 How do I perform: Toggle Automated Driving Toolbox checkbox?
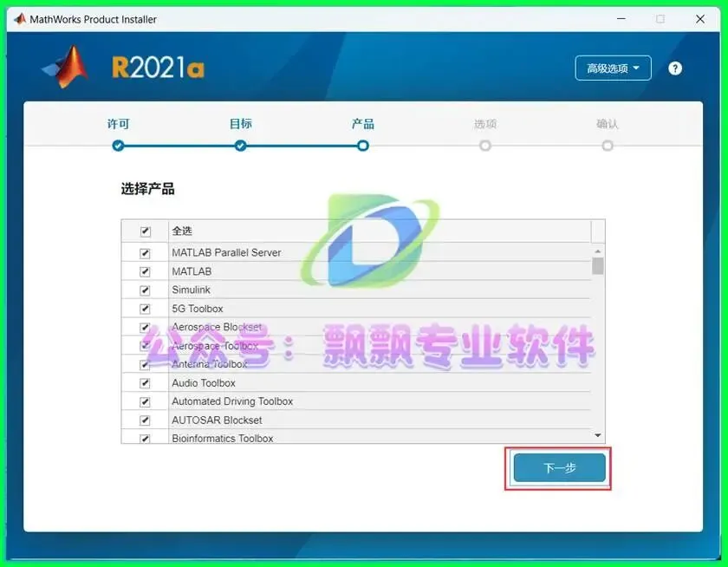(146, 401)
